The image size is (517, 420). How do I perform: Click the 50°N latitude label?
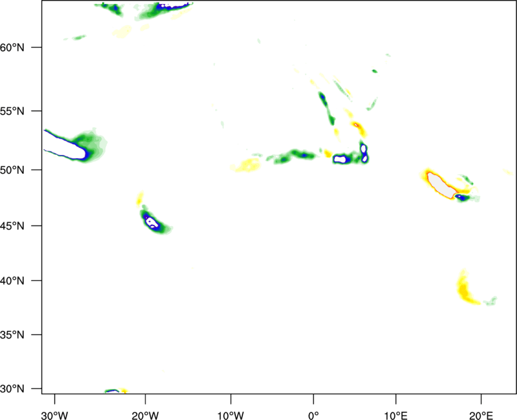[x=12, y=170]
